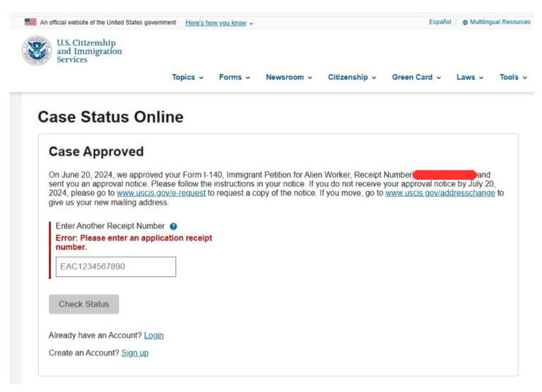This screenshot has height=392, width=542.
Task: Expand the Laws menu
Action: [470, 78]
